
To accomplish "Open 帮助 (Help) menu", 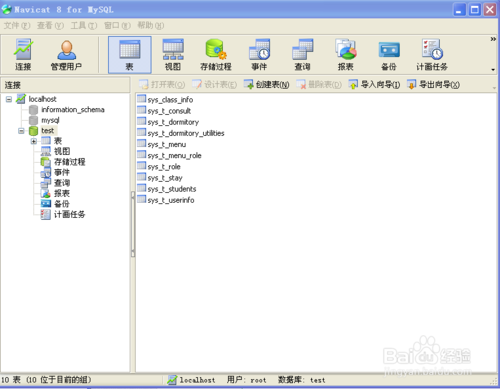I will [151, 25].
